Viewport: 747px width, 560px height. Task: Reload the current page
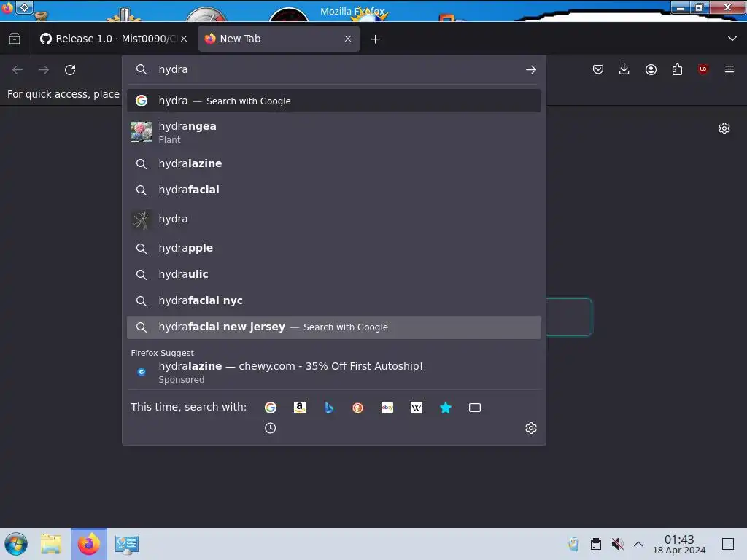(x=70, y=70)
